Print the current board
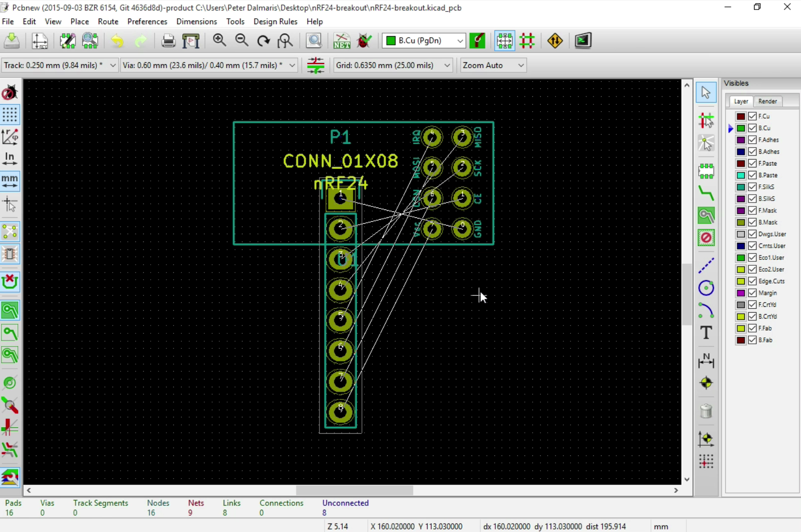The image size is (801, 532). (168, 41)
